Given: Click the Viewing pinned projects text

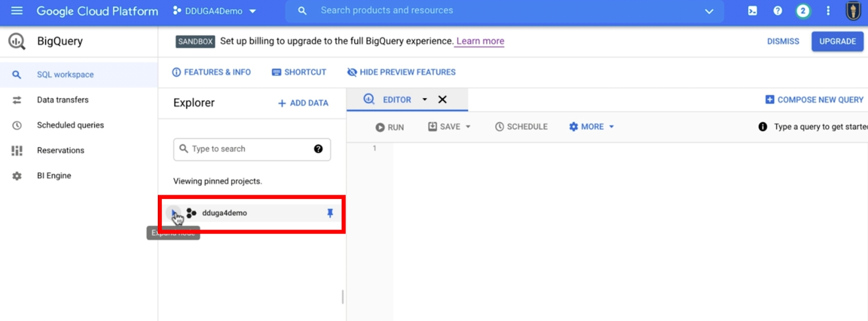Looking at the screenshot, I should coord(218,181).
